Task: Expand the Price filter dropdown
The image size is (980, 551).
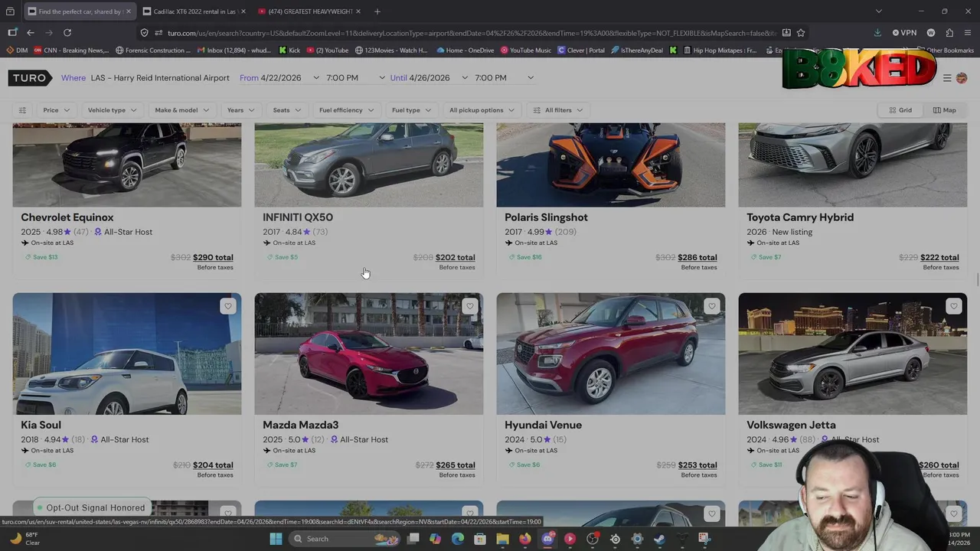Action: tap(56, 110)
